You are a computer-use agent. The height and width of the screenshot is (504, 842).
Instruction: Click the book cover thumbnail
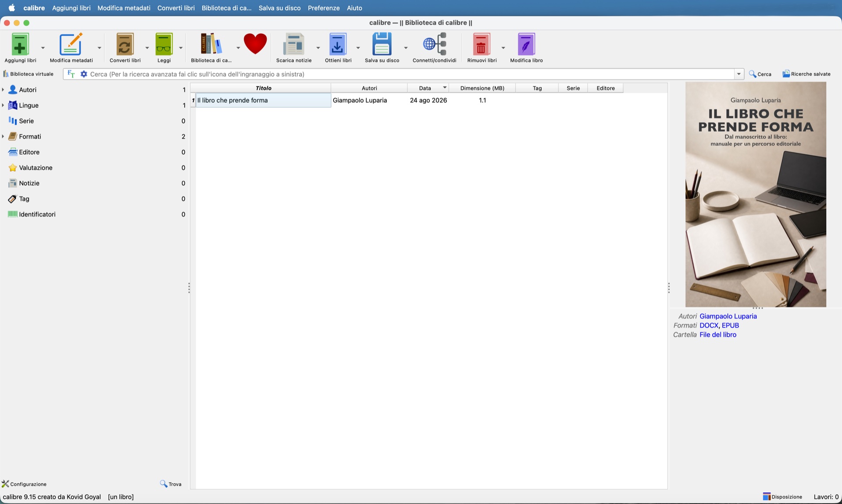(756, 194)
